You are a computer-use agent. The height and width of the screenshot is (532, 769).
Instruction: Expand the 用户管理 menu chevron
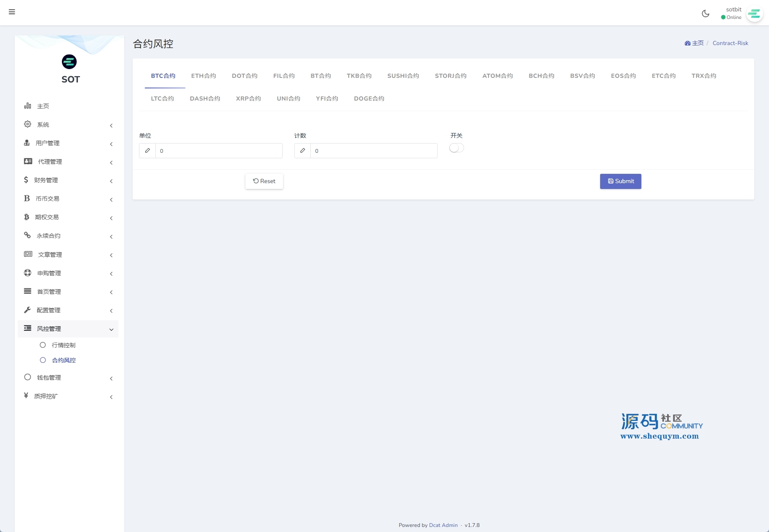(x=111, y=144)
